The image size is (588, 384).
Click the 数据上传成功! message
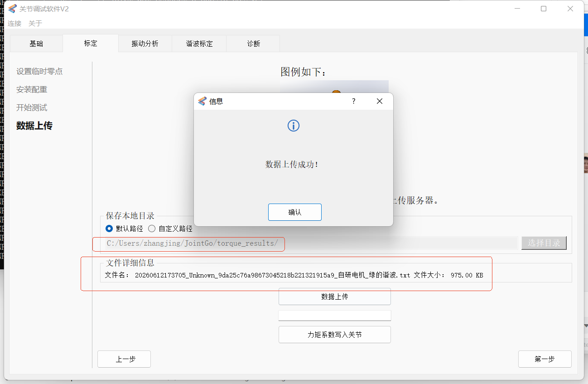tap(292, 165)
